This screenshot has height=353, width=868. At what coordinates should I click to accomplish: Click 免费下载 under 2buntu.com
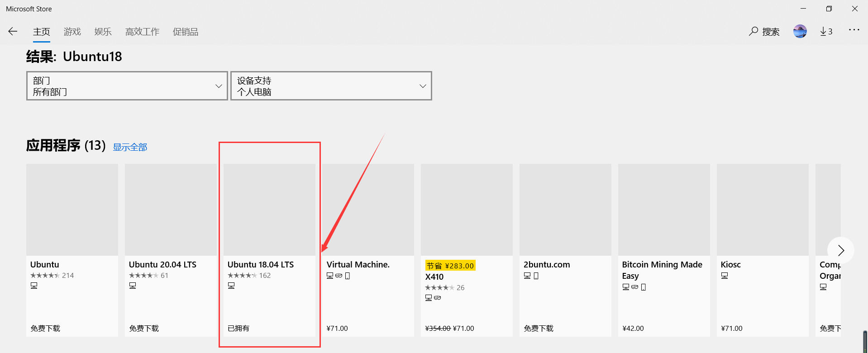(x=539, y=329)
